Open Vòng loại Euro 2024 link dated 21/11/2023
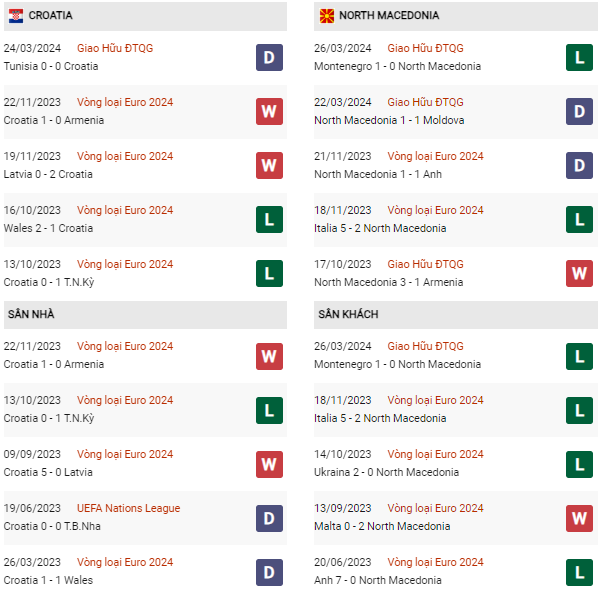The height and width of the screenshot is (594, 600). click(435, 156)
